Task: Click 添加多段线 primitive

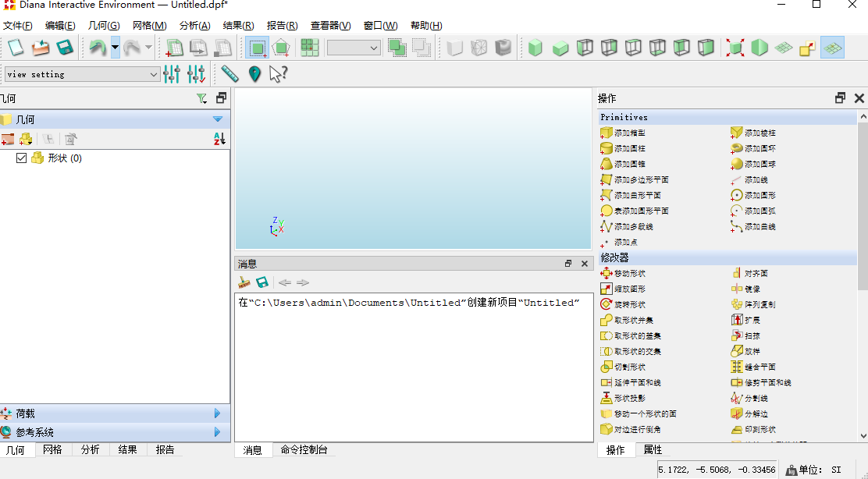Action: click(x=628, y=227)
